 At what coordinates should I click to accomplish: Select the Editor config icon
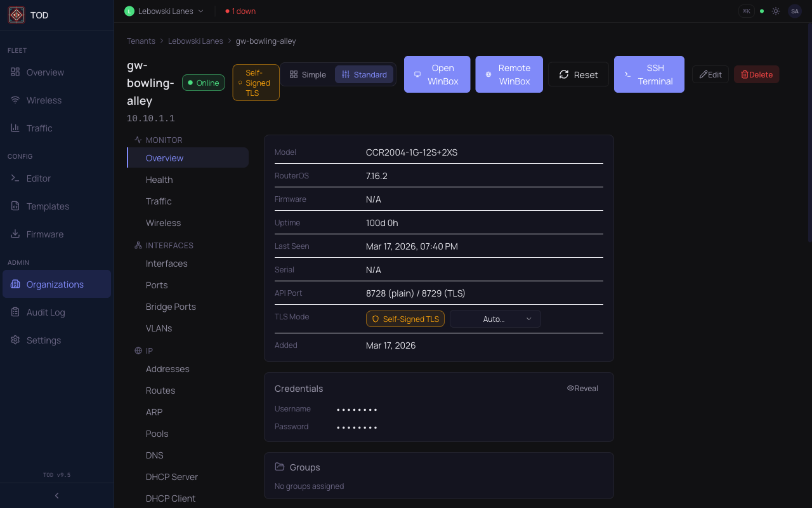(x=15, y=178)
